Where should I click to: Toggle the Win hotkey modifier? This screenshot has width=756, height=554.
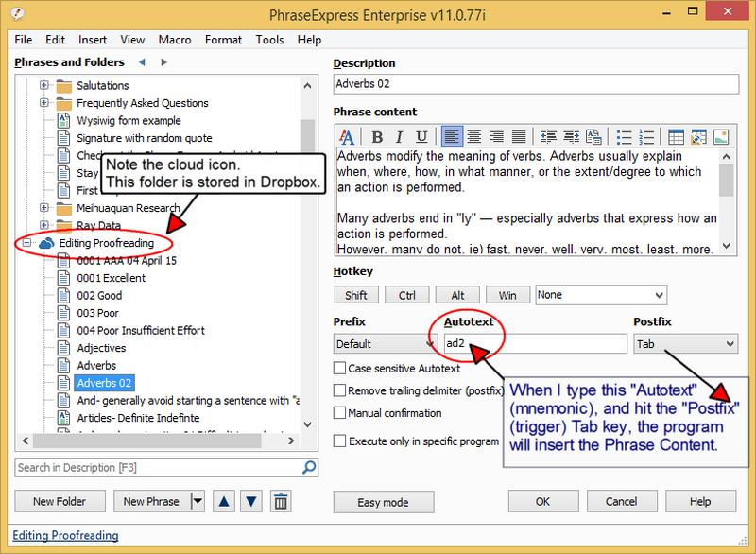pos(507,295)
